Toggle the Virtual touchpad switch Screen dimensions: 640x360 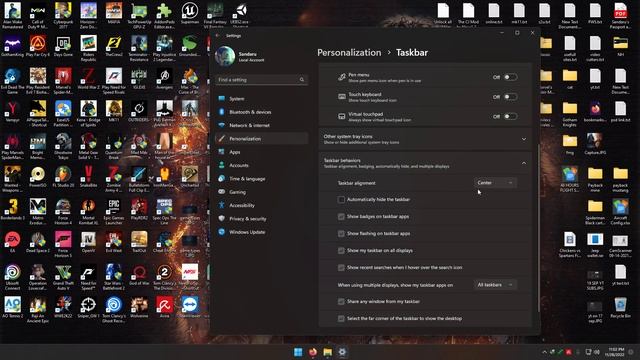tap(510, 116)
